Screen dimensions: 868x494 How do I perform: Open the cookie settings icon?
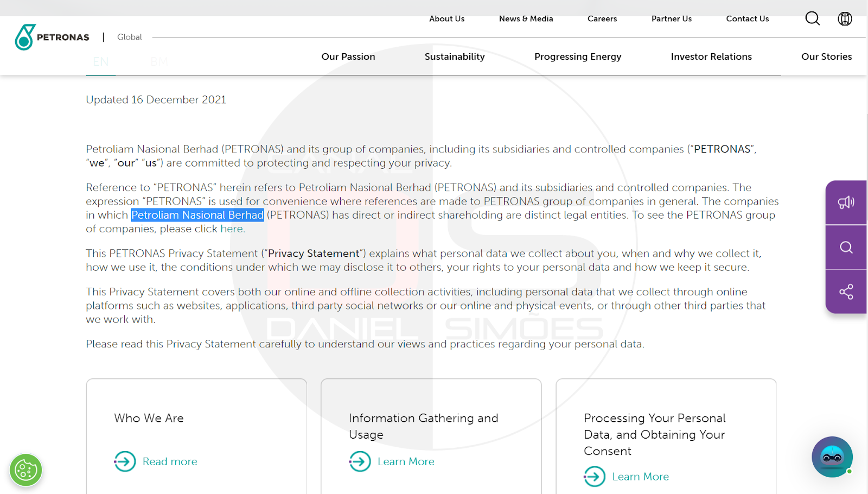25,470
